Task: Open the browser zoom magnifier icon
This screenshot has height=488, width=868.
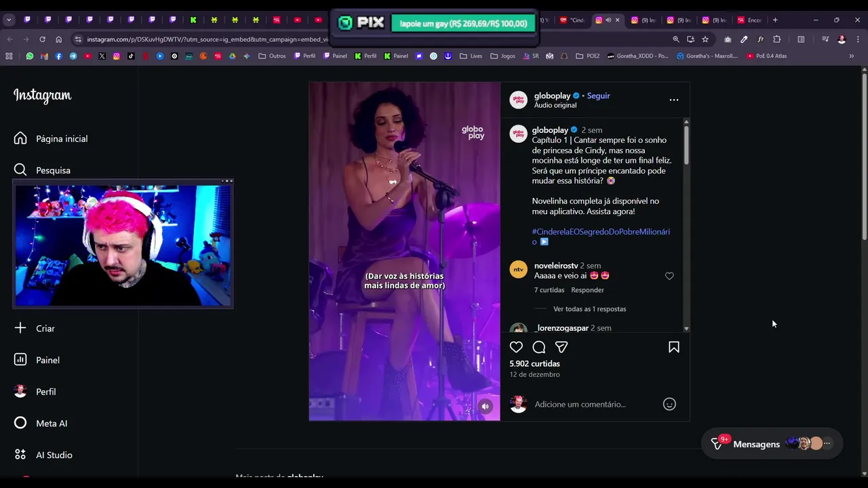Action: click(676, 39)
